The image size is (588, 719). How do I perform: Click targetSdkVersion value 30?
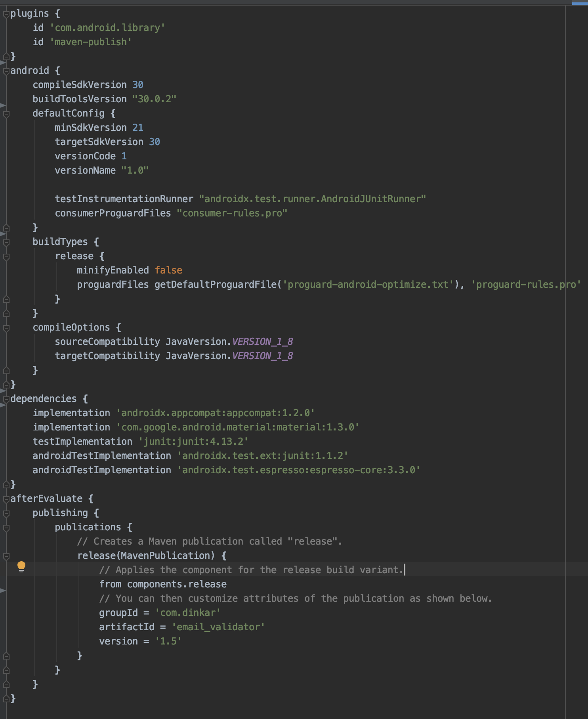(155, 142)
